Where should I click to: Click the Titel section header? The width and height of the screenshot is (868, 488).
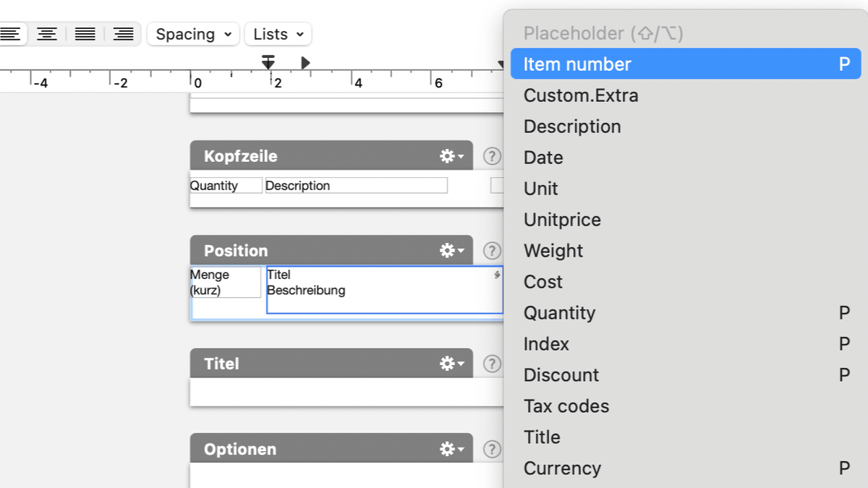(331, 364)
